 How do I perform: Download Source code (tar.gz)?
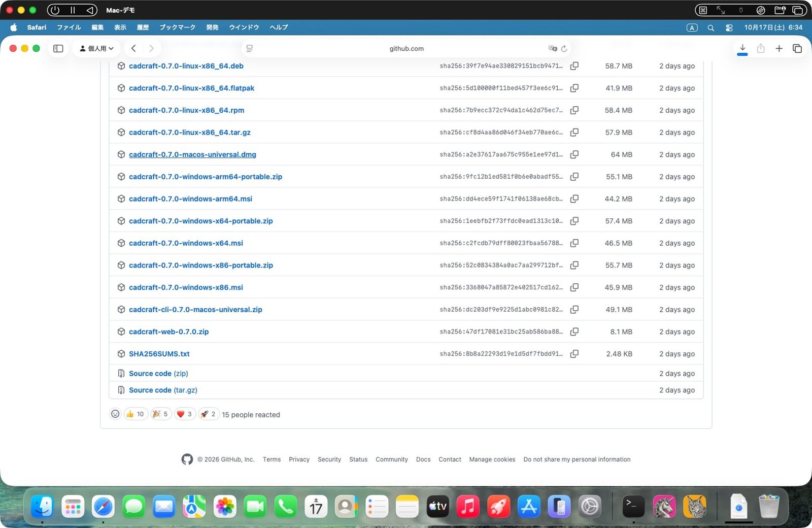(163, 390)
